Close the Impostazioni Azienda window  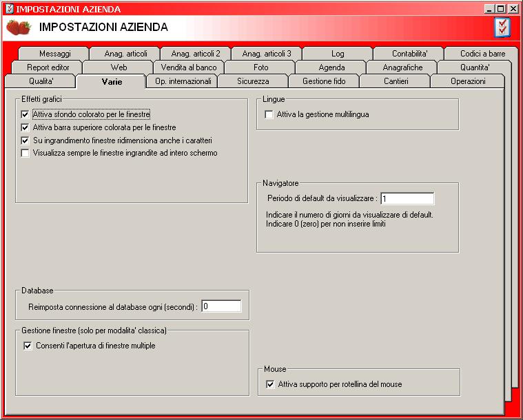tap(512, 10)
